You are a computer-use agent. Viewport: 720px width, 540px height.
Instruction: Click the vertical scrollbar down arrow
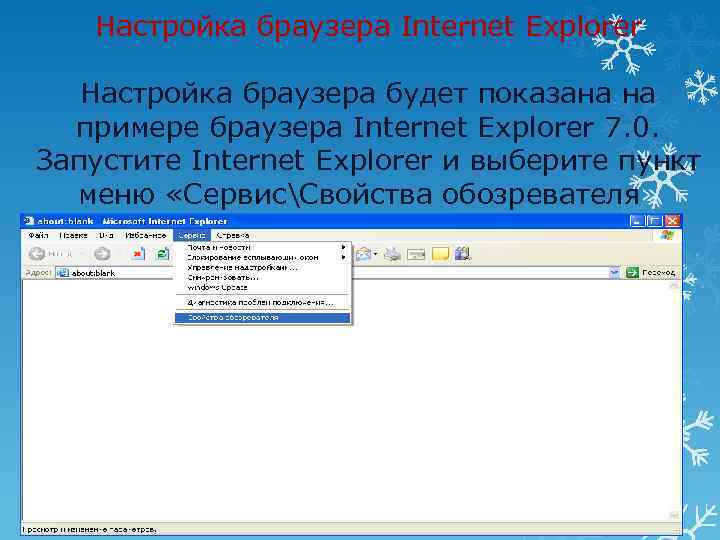coord(674,515)
